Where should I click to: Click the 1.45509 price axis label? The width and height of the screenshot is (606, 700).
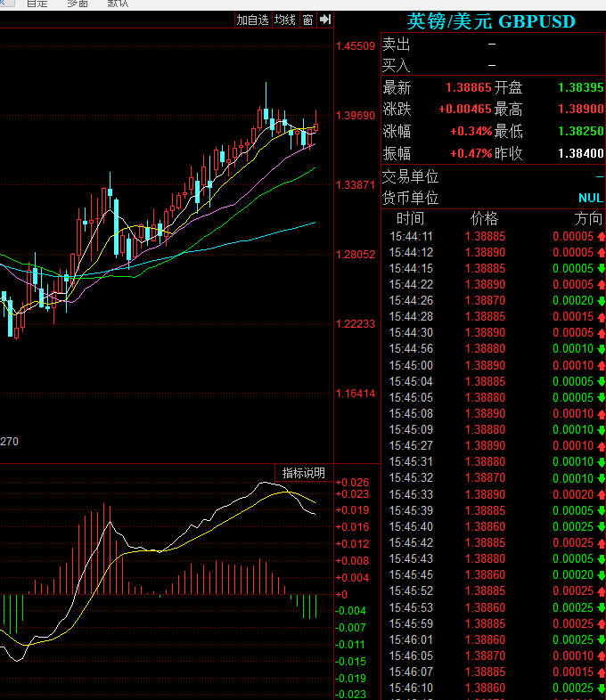(x=356, y=46)
